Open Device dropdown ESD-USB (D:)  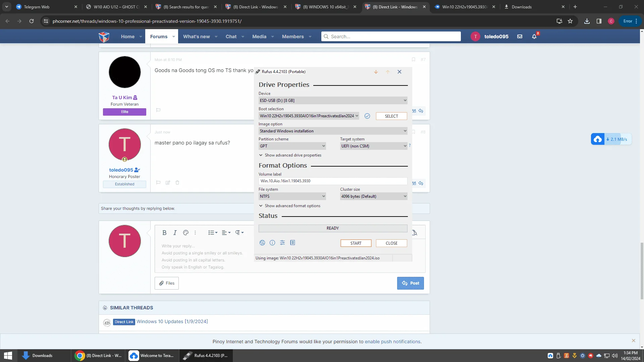pyautogui.click(x=333, y=101)
